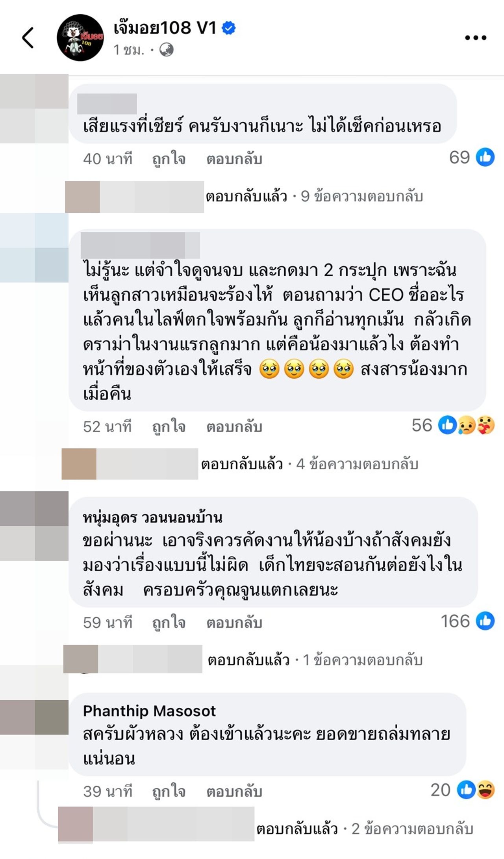Open the เจ๊มอย108 page profile picture
The image size is (504, 859).
(x=80, y=38)
